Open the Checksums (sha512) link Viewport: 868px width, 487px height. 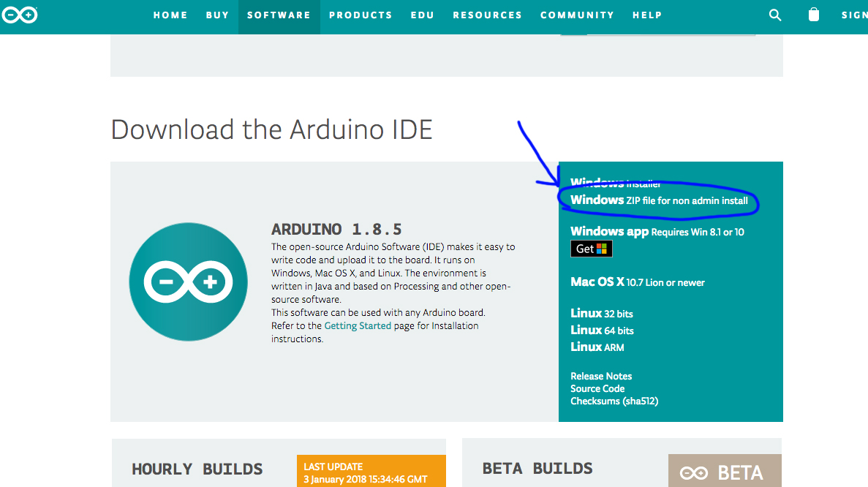(x=614, y=401)
